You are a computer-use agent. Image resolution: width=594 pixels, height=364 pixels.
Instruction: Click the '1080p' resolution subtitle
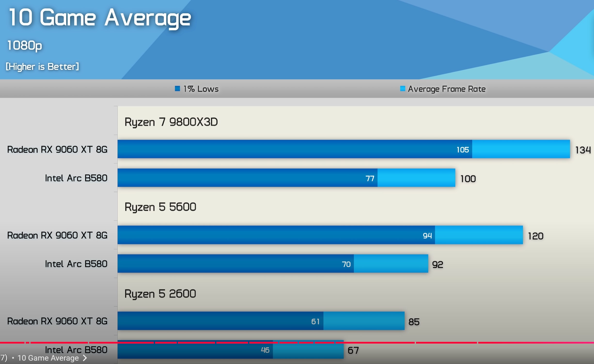(x=24, y=46)
